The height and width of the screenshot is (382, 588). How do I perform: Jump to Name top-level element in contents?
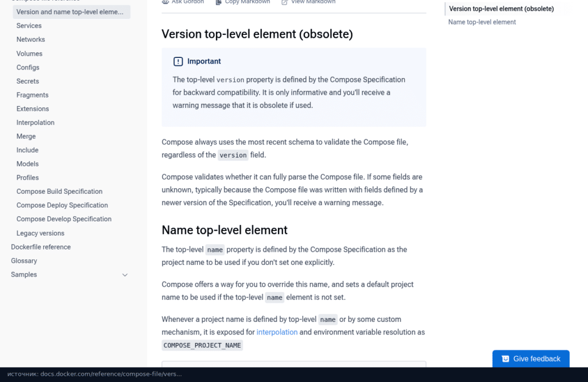pos(482,22)
